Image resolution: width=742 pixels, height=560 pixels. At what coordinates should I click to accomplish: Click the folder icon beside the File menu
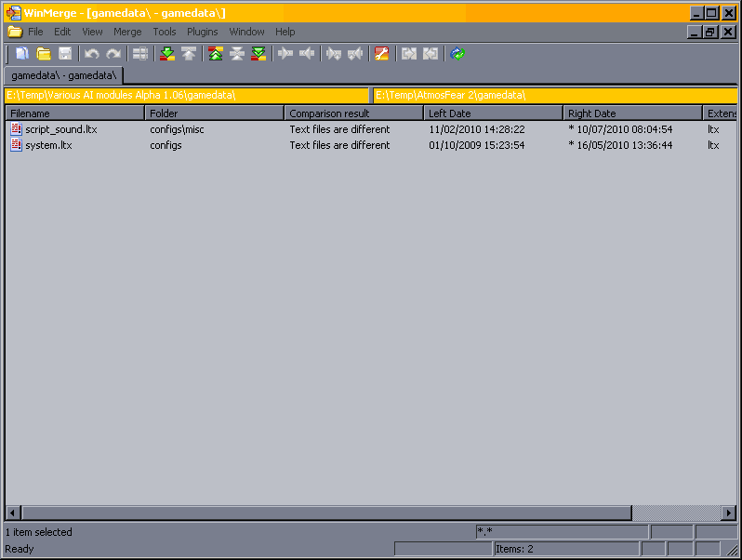pos(15,32)
